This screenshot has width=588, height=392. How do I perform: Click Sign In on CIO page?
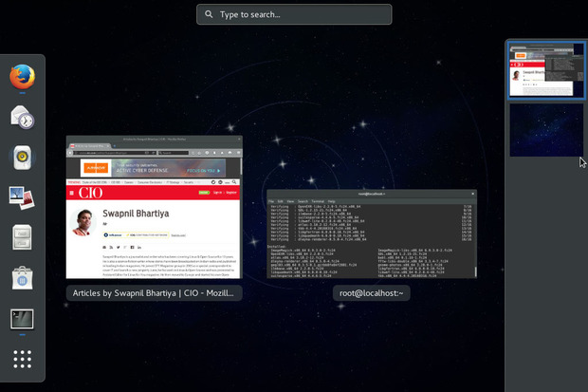(217, 193)
